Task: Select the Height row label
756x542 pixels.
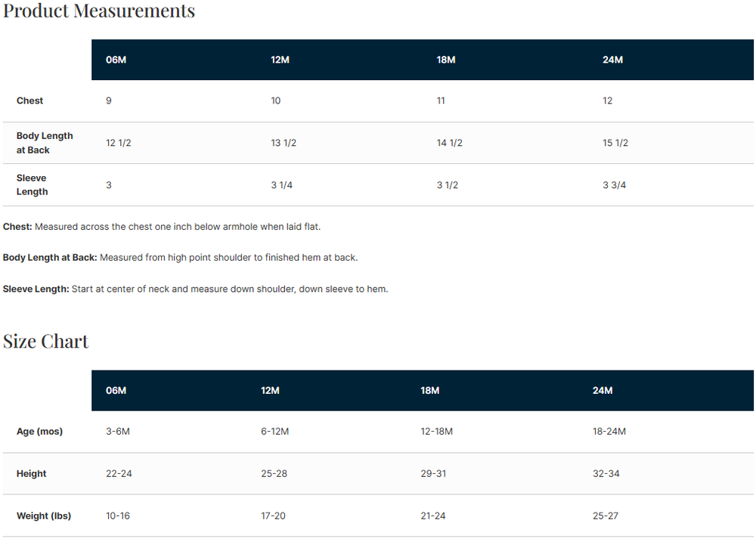Action: click(x=32, y=474)
